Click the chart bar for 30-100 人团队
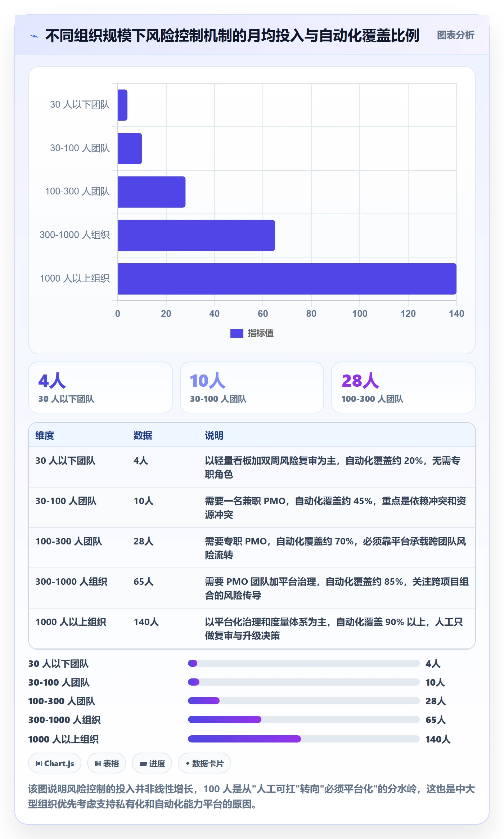 pos(130,148)
